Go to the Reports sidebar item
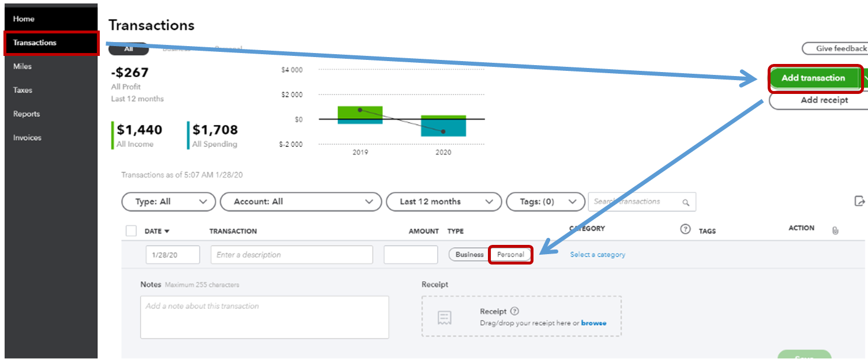 click(x=27, y=114)
